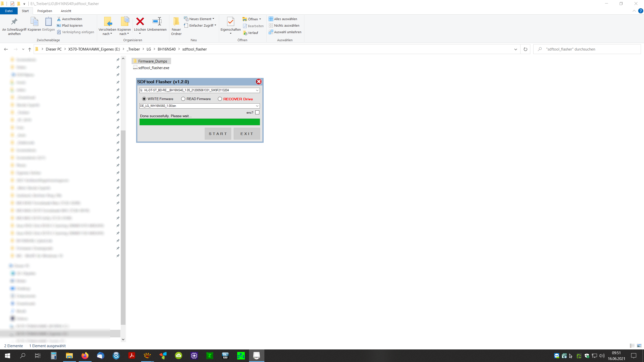Open Kopieren nach dropdown
This screenshot has height=362, width=644.
click(124, 26)
